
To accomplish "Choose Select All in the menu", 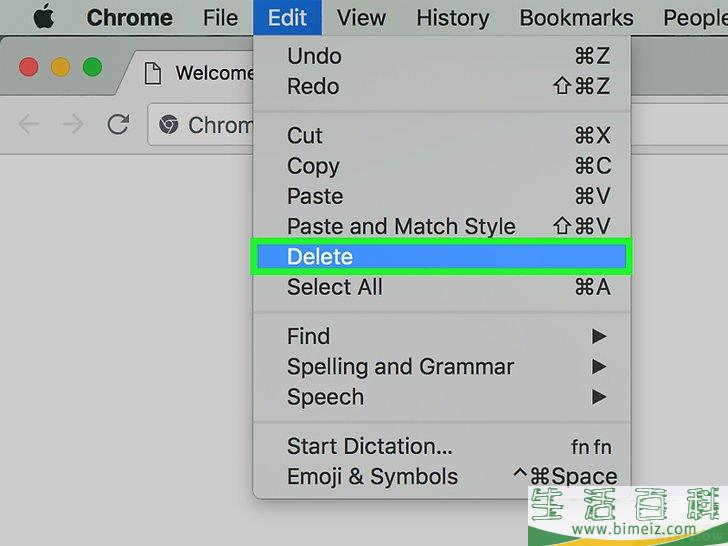I will pos(442,287).
